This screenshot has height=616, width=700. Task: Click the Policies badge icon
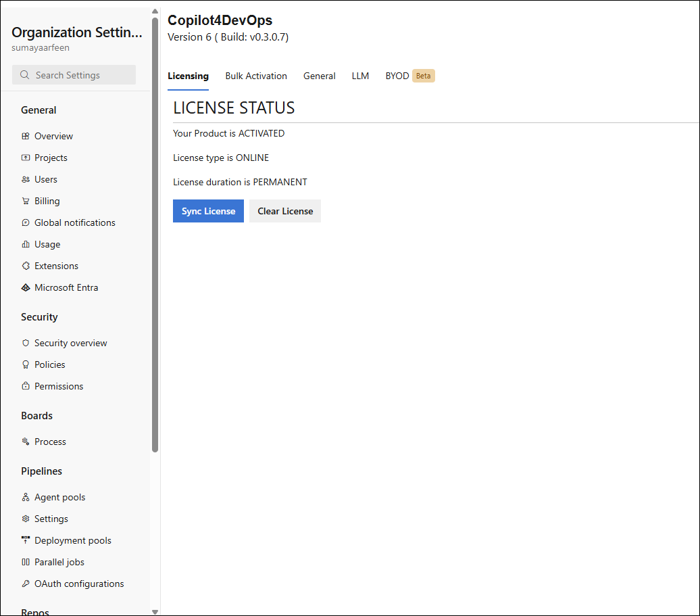[26, 364]
